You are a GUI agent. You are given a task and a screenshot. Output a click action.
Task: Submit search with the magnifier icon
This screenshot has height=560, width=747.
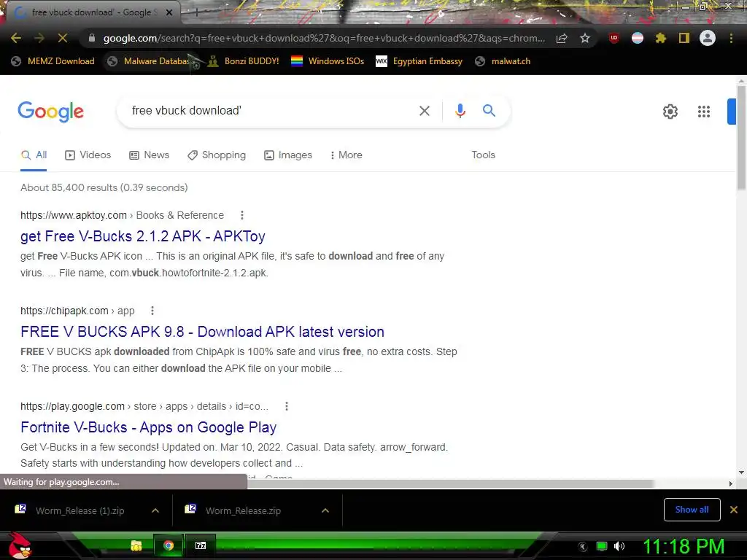[489, 111]
